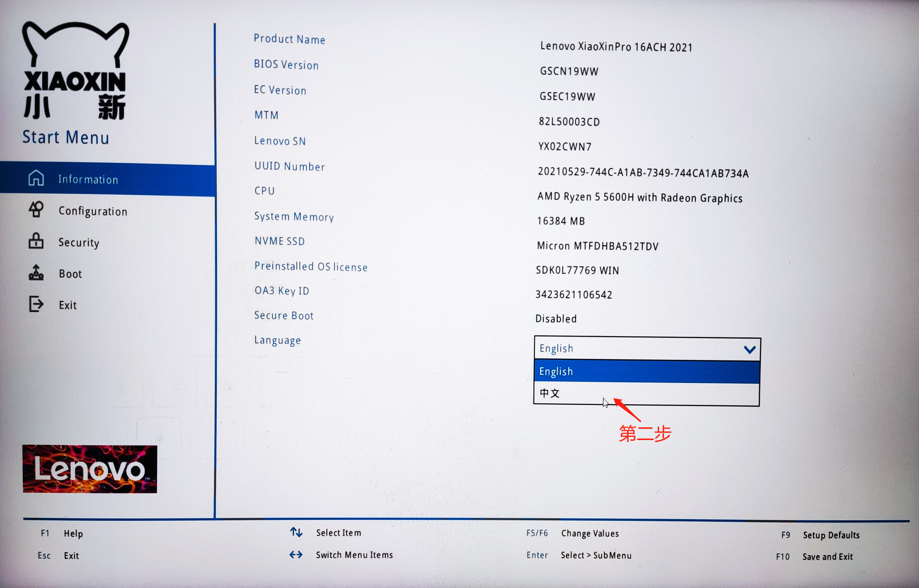Click the GSEC19WW value
The image size is (919, 588).
[567, 96]
